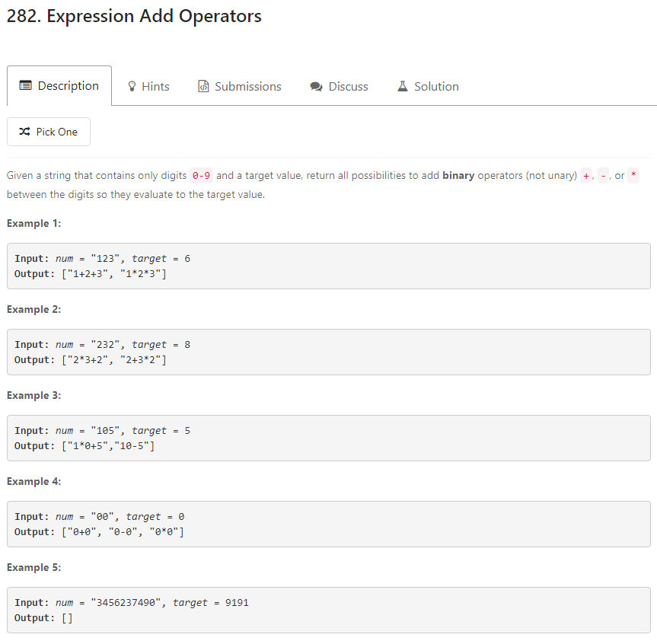This screenshot has width=657, height=644.
Task: Click the Submissions clipboard icon
Action: (x=203, y=85)
